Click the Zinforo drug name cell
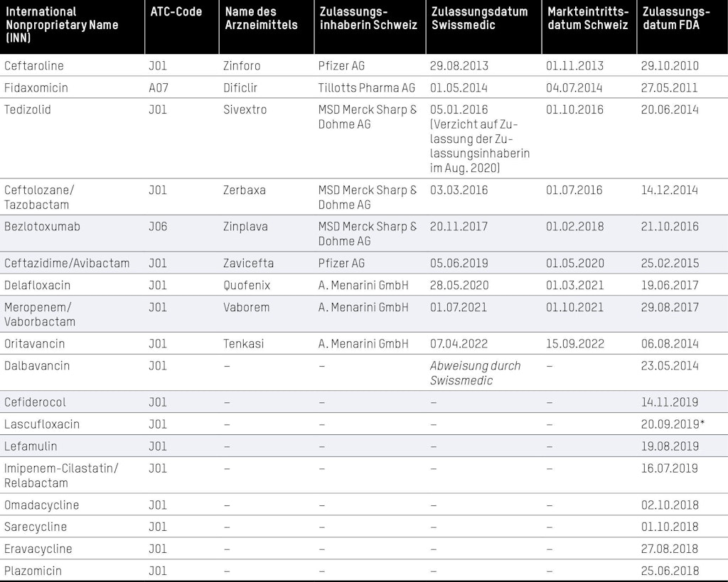The image size is (728, 582). 242,66
